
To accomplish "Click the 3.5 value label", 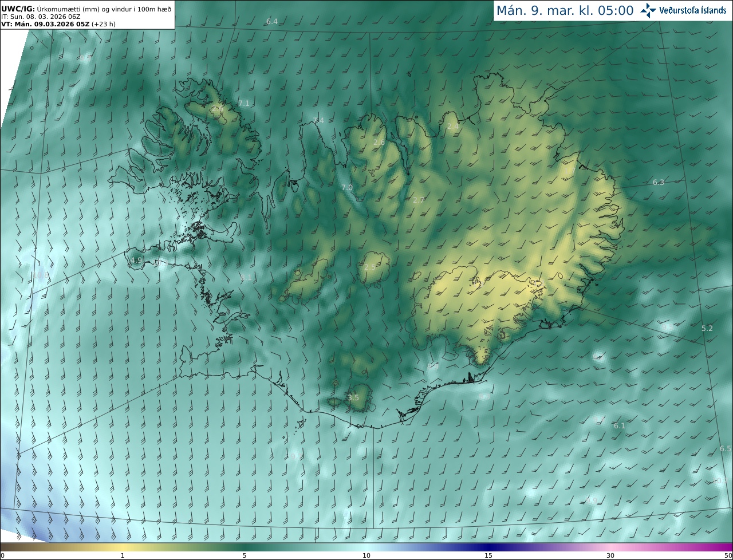I will point(353,397).
